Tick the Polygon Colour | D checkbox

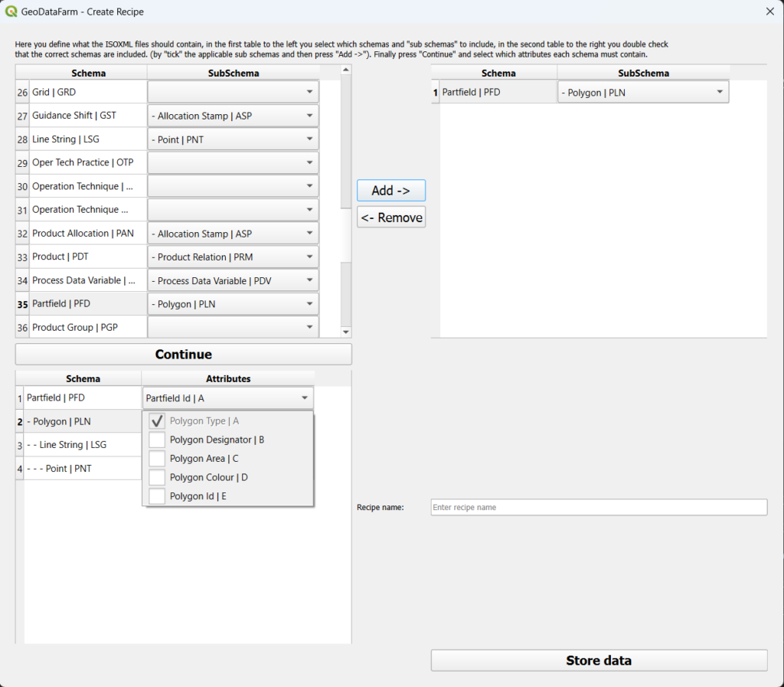(x=157, y=477)
